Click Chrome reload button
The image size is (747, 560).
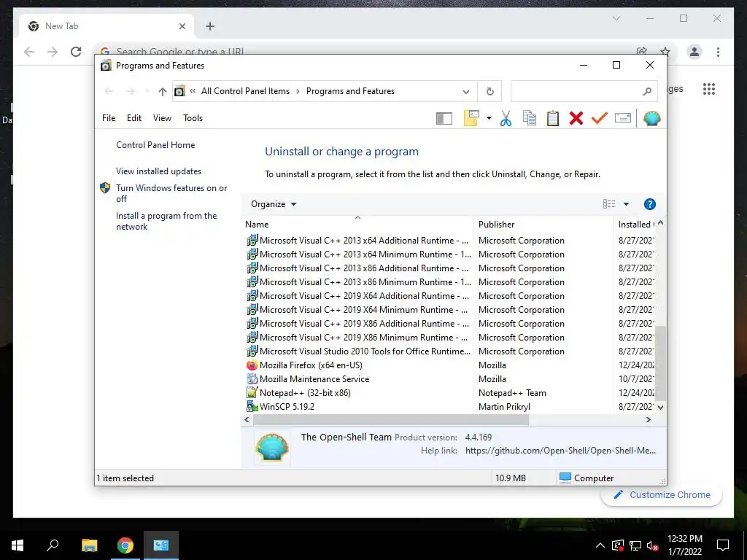coord(76,52)
